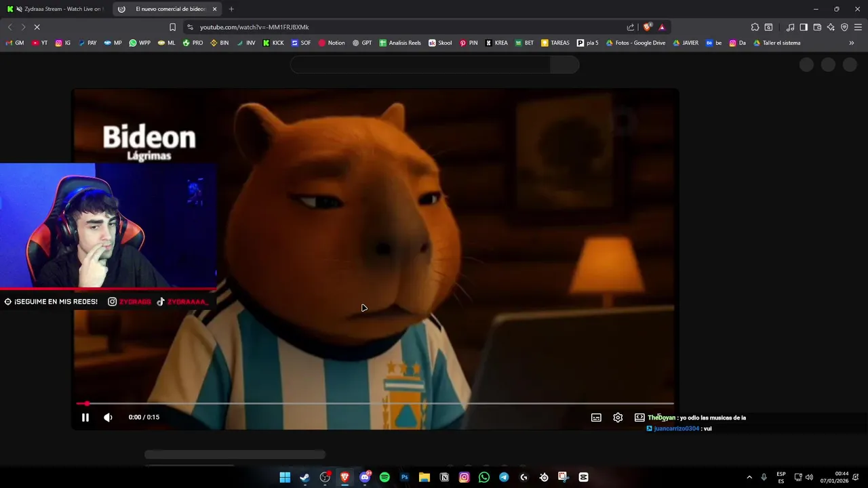
Task: Click the 0:00 / 0:15 time display
Action: (x=144, y=418)
